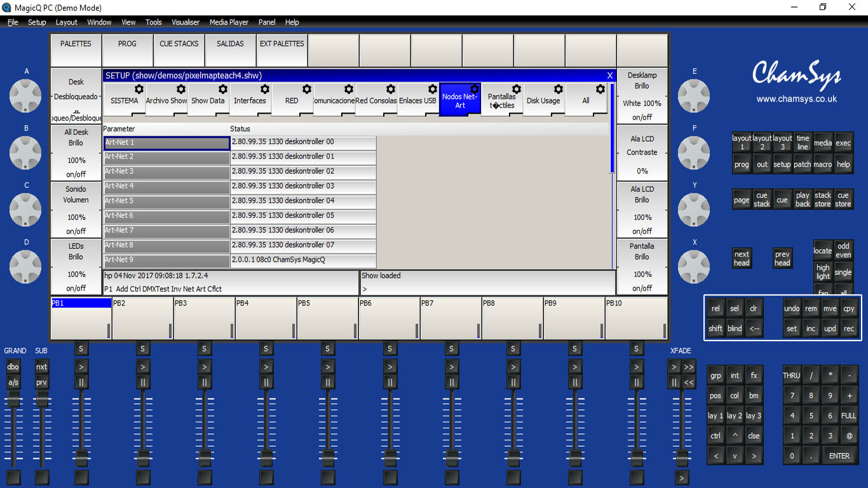
Task: Select the Art-Net 5 parameter row
Action: click(x=166, y=201)
